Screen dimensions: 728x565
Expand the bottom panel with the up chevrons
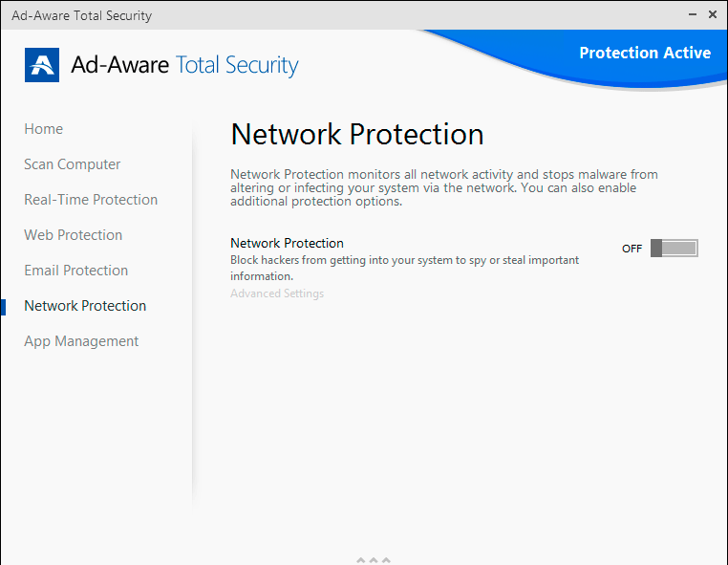pyautogui.click(x=373, y=559)
